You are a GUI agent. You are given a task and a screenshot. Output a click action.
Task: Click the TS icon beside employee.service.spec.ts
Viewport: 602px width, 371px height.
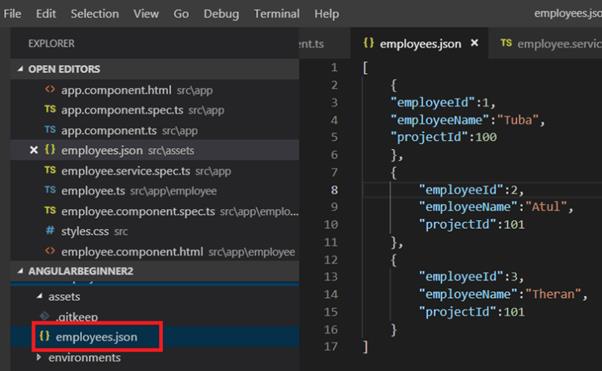(50, 170)
